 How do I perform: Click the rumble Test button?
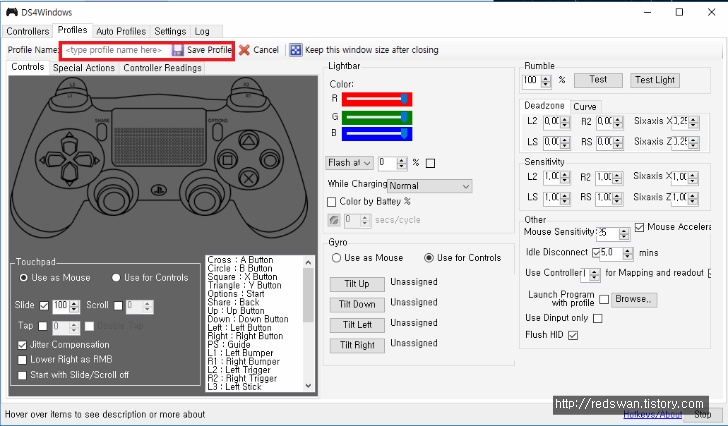click(598, 80)
